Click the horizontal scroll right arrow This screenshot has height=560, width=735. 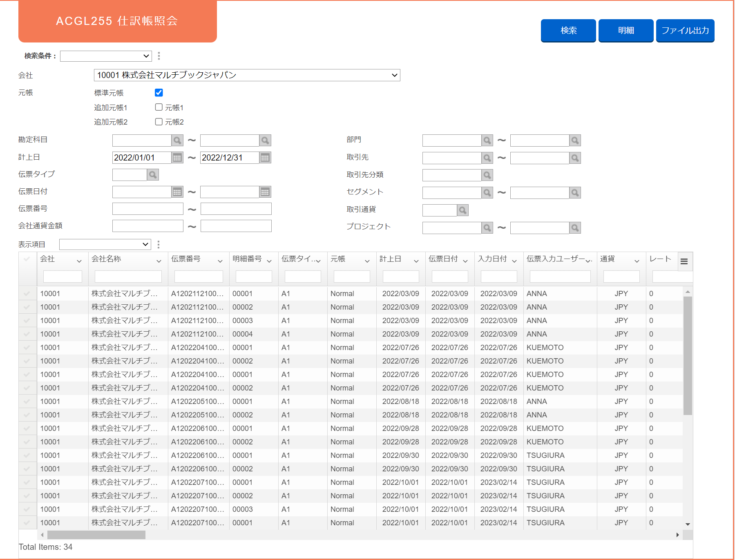point(678,535)
